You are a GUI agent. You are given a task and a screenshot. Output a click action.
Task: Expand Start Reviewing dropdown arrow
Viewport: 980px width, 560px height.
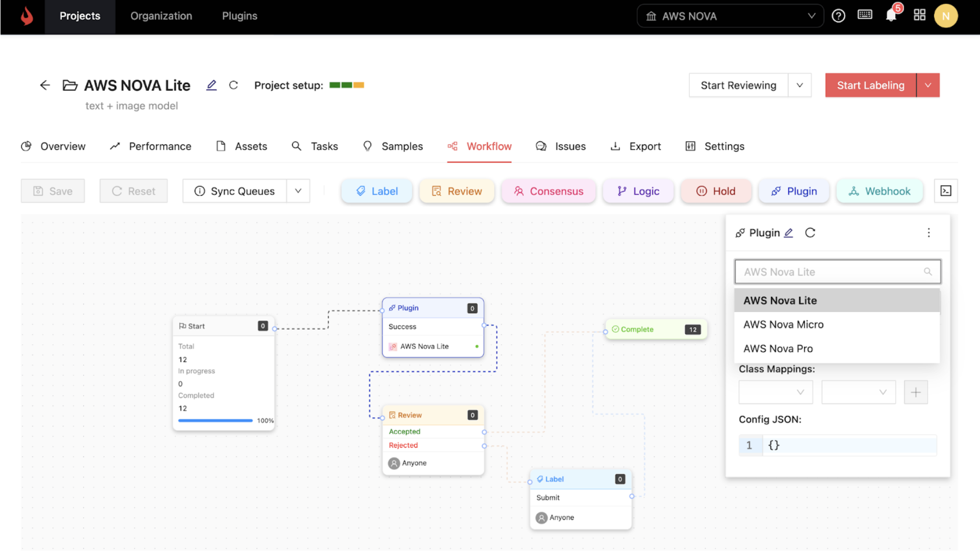point(799,85)
